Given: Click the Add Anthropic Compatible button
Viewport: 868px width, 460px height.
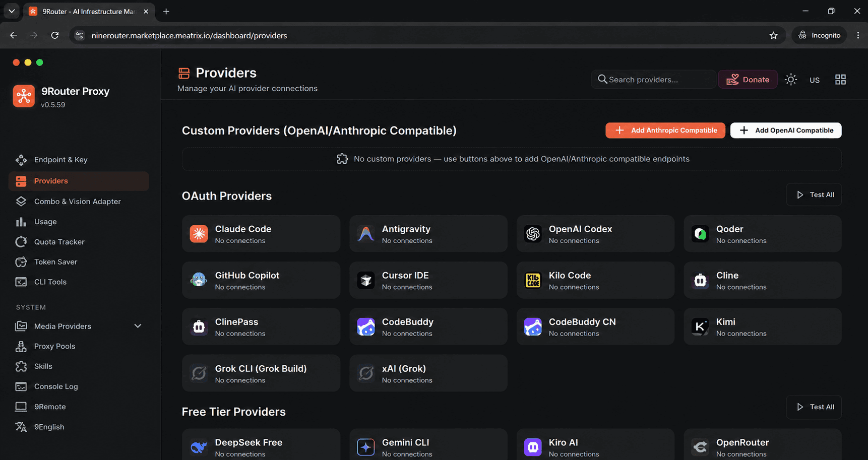Looking at the screenshot, I should point(665,130).
